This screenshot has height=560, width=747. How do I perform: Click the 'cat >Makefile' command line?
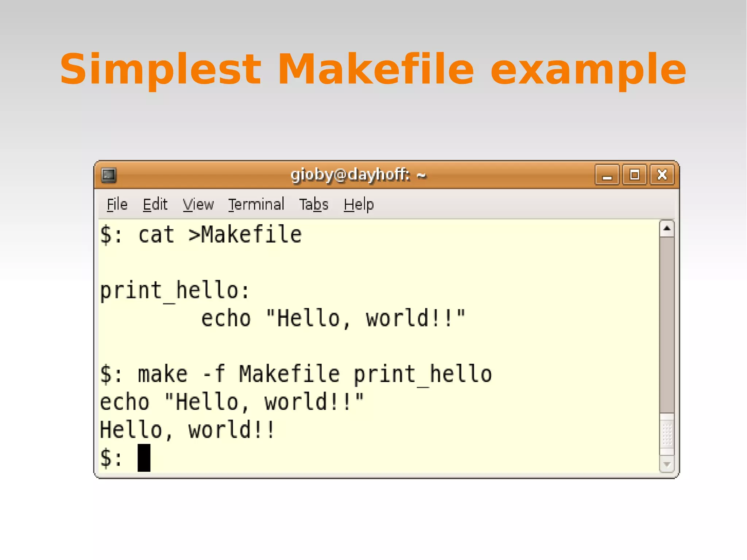click(x=201, y=234)
